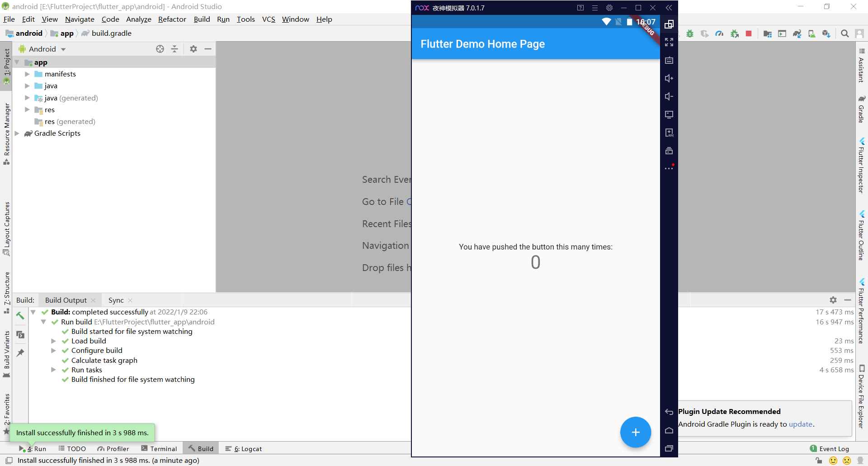Screen dimensions: 868x466
Task: Expand Gradle Scripts node
Action: point(17,133)
